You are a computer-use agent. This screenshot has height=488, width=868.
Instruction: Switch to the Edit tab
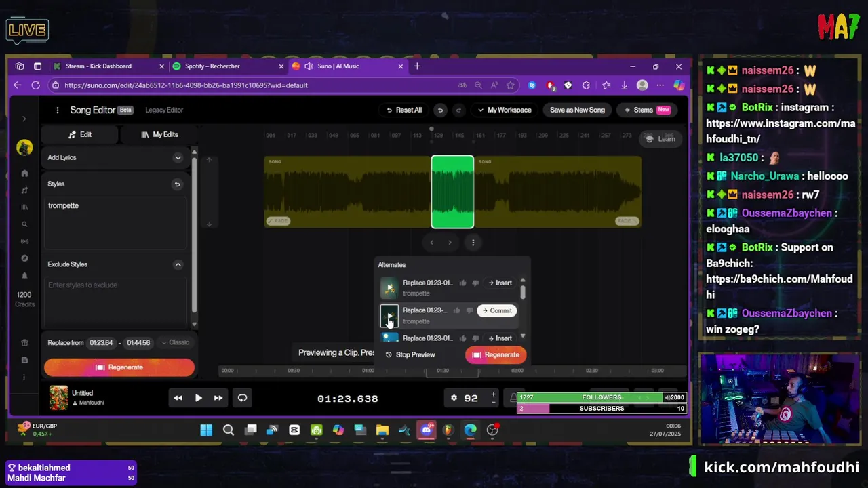79,134
